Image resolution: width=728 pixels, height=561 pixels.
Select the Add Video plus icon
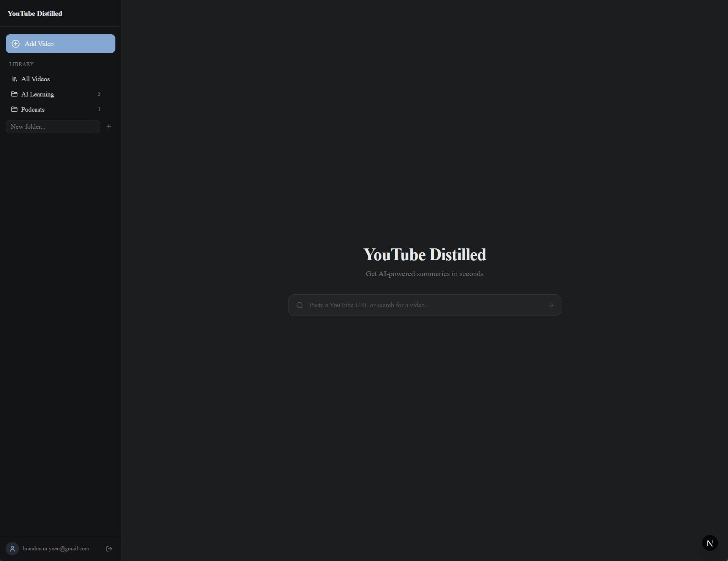point(16,44)
